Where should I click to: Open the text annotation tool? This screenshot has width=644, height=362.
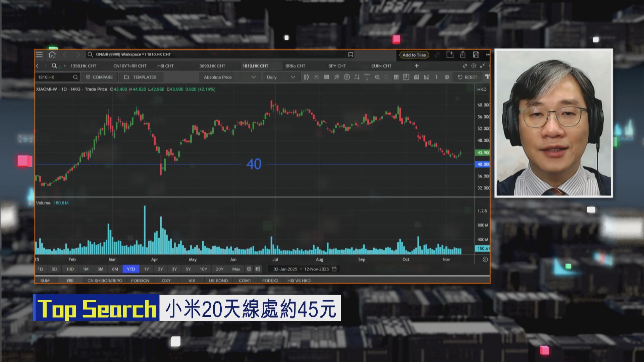pos(367,77)
